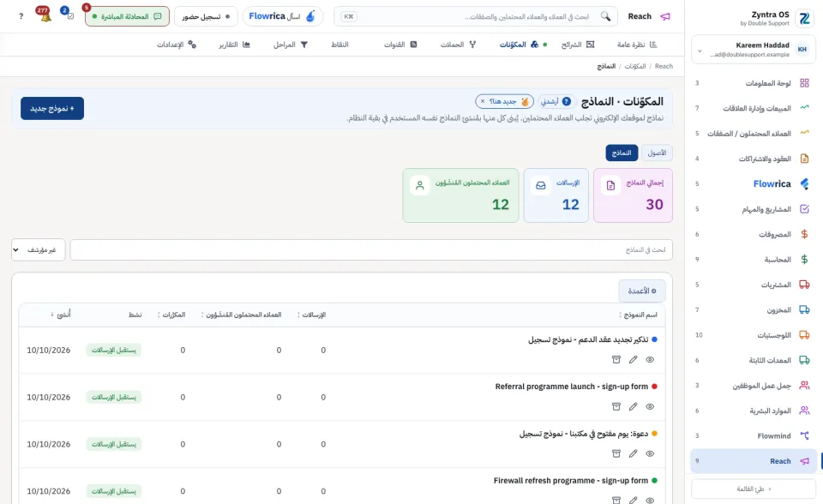Open المحاسبة in the sidebar

click(753, 260)
